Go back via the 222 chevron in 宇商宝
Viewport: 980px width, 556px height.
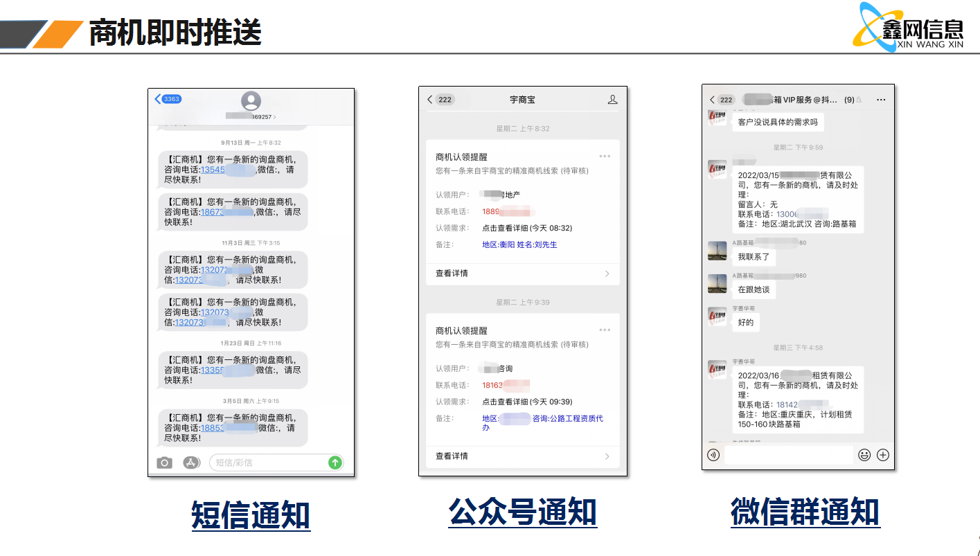(430, 100)
